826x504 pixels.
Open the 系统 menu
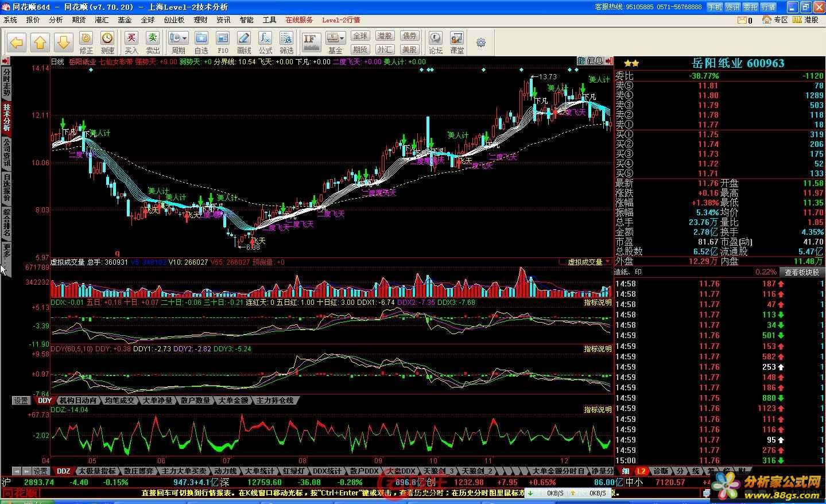pos(10,20)
